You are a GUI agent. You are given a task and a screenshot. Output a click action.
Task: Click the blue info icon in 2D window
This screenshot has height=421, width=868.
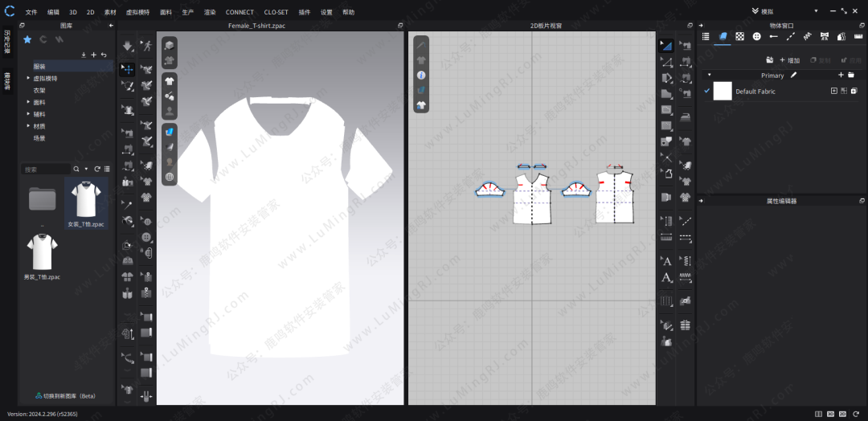(x=421, y=75)
